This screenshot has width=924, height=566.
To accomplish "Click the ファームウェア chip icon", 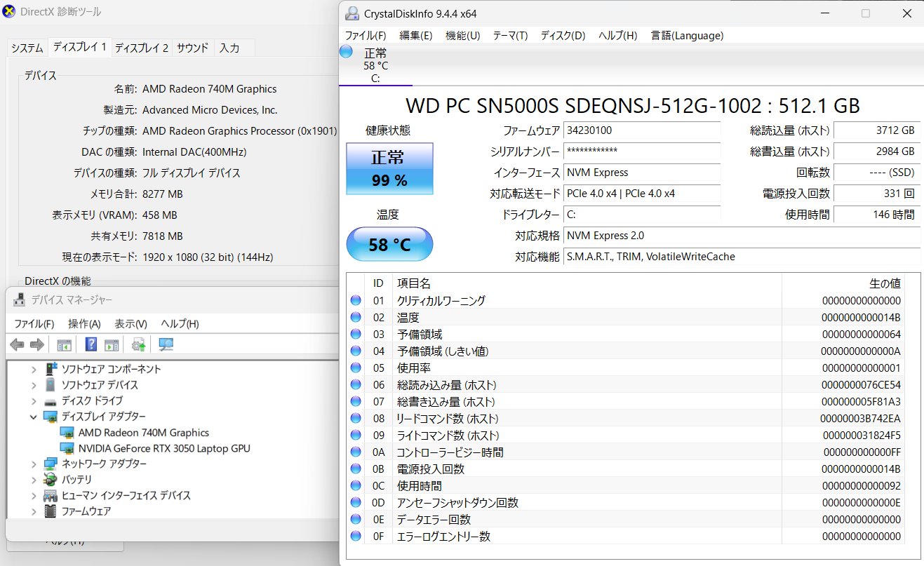I will pyautogui.click(x=51, y=511).
